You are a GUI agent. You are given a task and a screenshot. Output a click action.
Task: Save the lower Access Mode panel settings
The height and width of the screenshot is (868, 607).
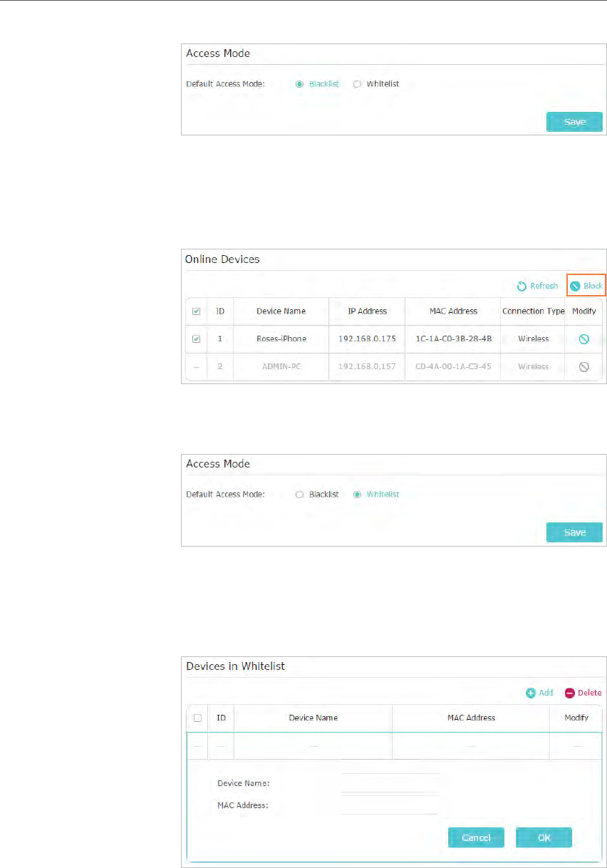(x=574, y=532)
